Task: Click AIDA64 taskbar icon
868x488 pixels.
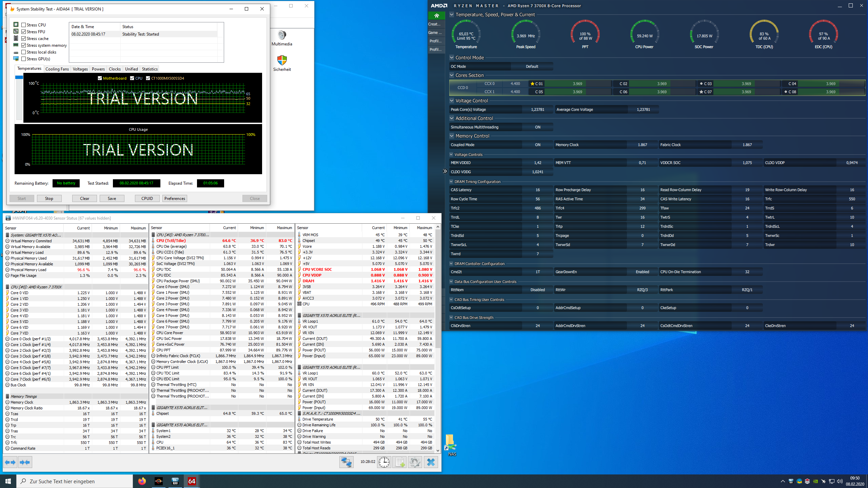Action: [192, 481]
